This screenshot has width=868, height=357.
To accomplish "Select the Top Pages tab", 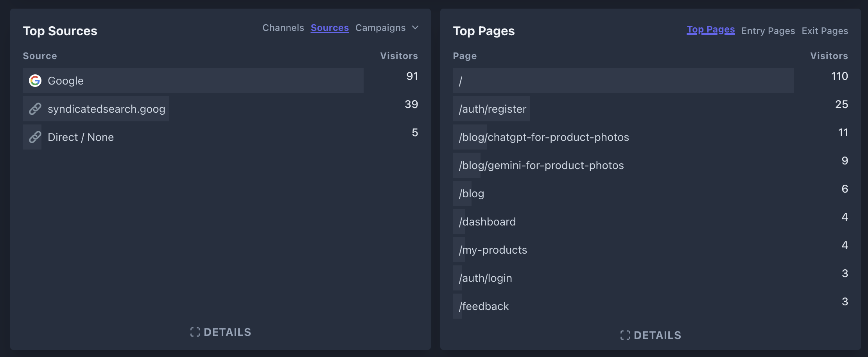I will (x=710, y=30).
